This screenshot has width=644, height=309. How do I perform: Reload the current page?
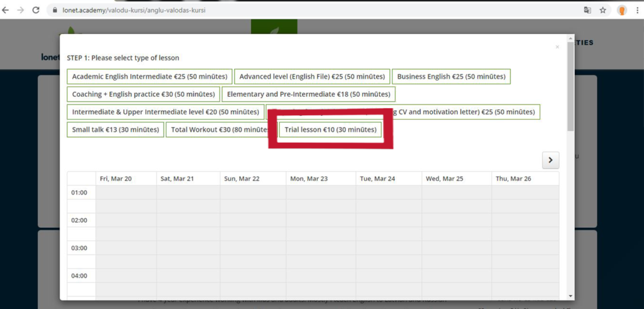pyautogui.click(x=36, y=10)
